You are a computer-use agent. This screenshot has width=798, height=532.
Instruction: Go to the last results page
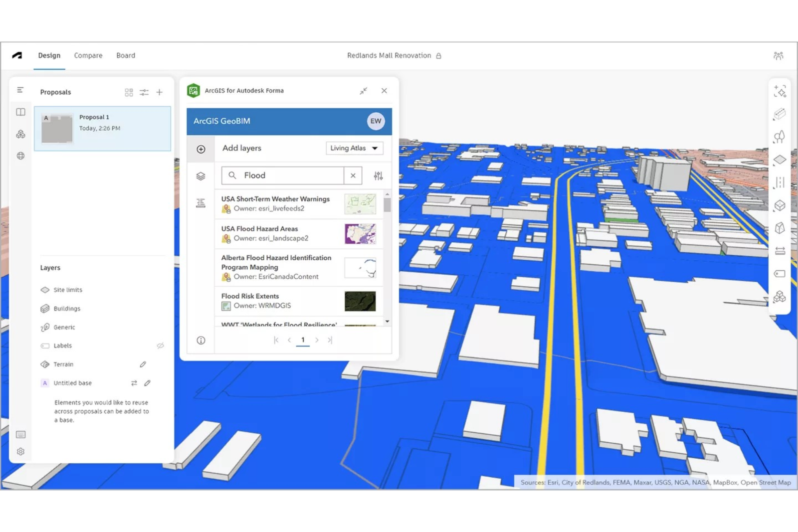[330, 340]
